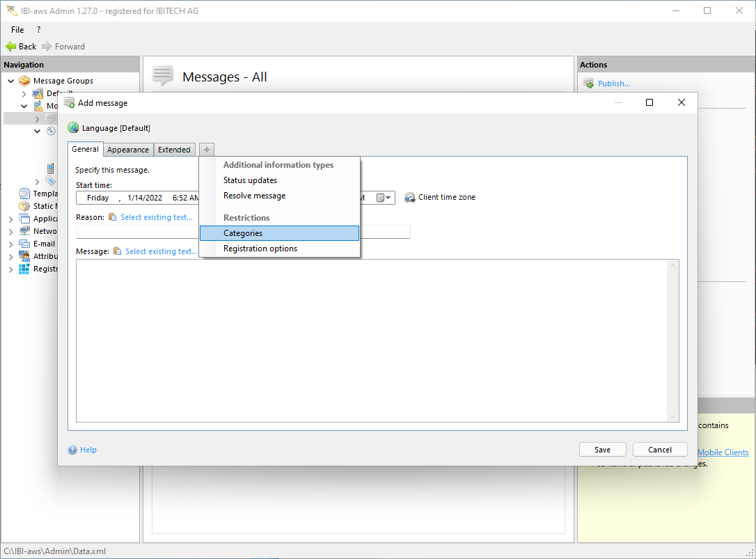Screen dimensions: 756x559
Task: Click the Client time zone clock icon
Action: 410,198
